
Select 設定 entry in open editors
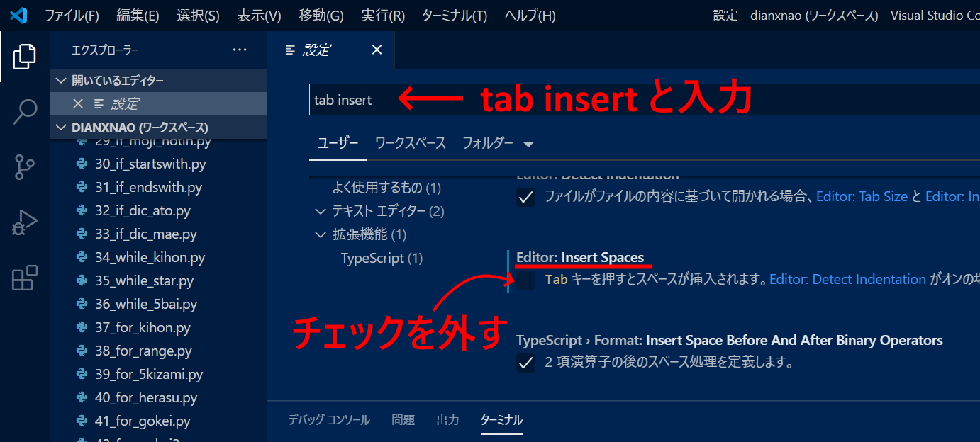click(159, 103)
